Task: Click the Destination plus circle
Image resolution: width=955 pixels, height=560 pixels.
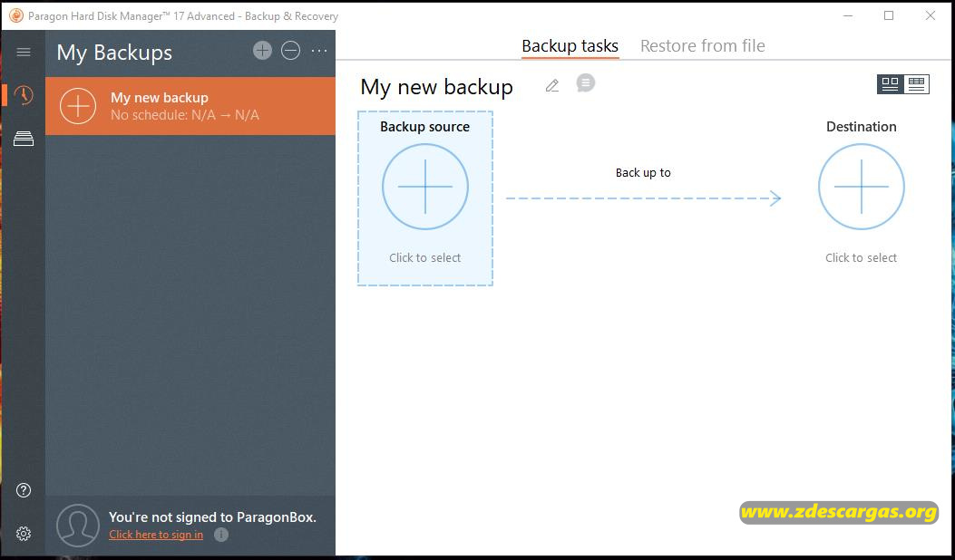Action: pos(862,187)
